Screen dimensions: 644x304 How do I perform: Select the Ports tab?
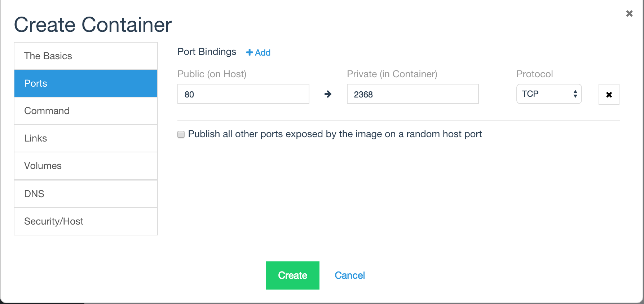click(x=86, y=83)
